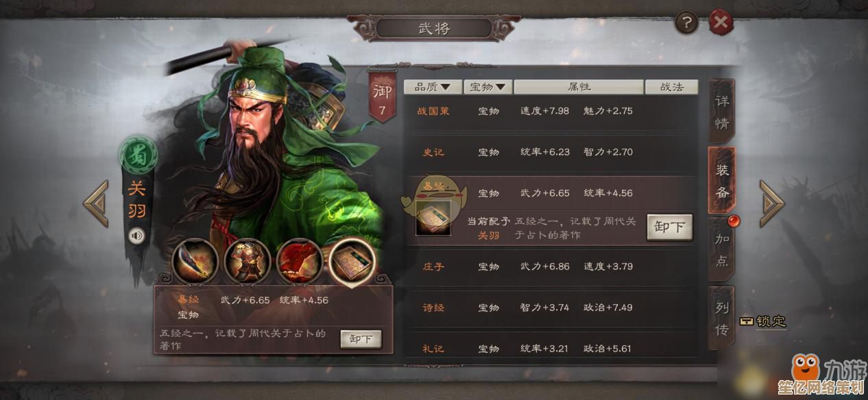The image size is (868, 400).
Task: Toggle the 锁定 lock option
Action: [762, 321]
